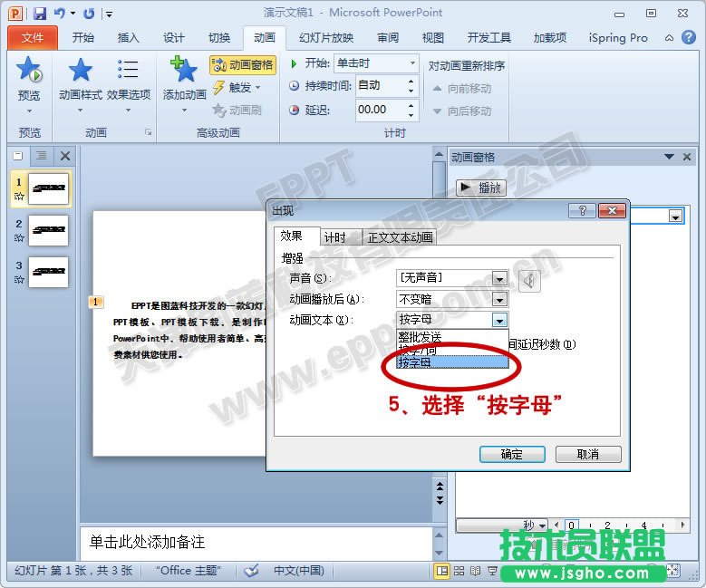
Task: Switch to the 切换 Transitions tab
Action: coord(219,37)
